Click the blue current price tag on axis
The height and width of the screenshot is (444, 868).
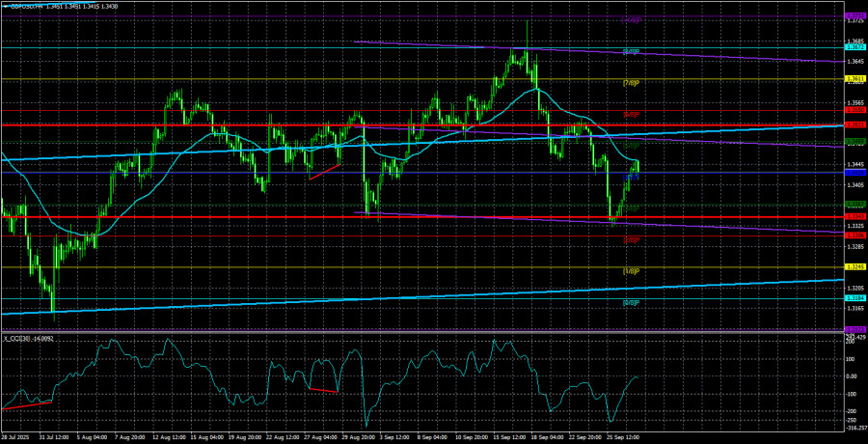pyautogui.click(x=854, y=173)
